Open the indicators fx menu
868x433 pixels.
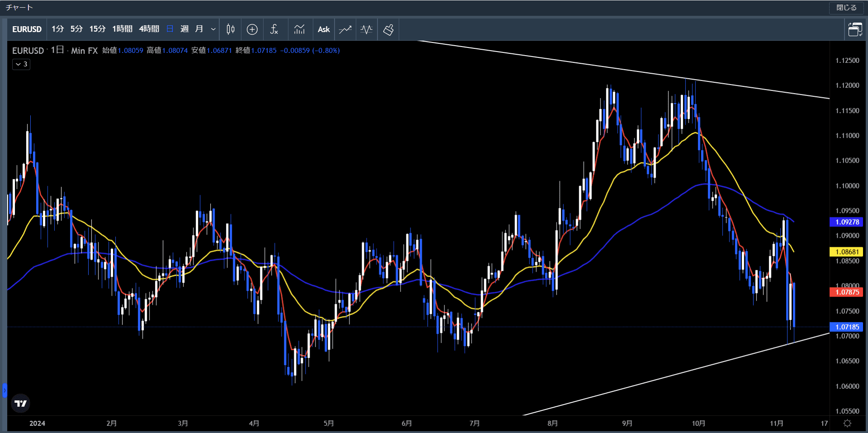point(274,29)
